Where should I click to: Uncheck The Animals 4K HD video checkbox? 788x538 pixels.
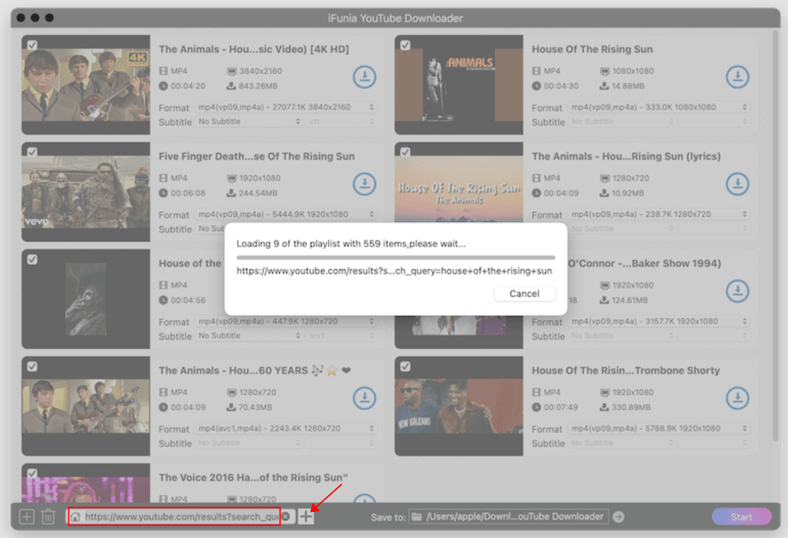[x=32, y=45]
